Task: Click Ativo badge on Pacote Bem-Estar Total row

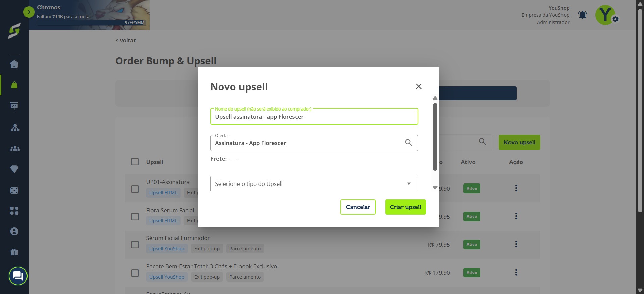Action: tap(472, 273)
